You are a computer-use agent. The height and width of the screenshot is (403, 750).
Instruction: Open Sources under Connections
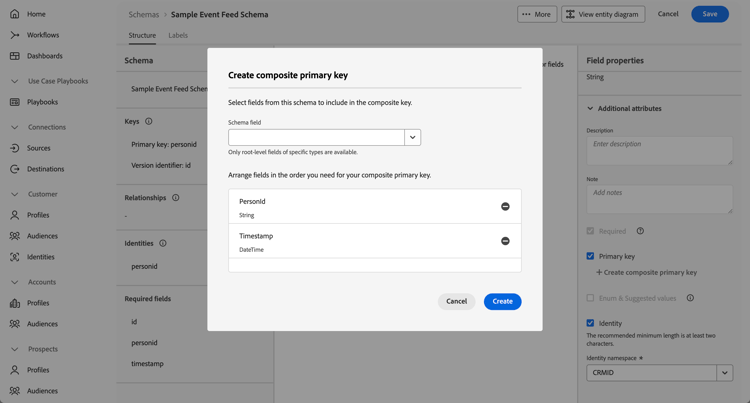point(39,148)
